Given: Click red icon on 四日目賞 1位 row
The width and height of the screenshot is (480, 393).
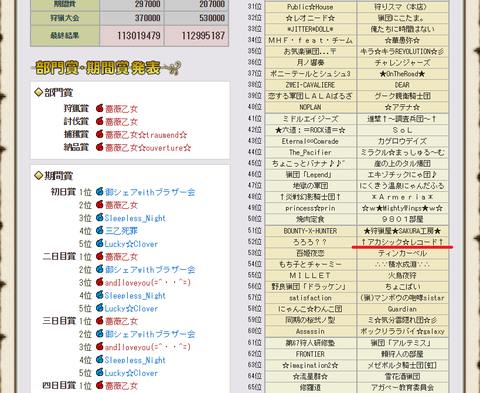Looking at the screenshot, I should [x=99, y=385].
